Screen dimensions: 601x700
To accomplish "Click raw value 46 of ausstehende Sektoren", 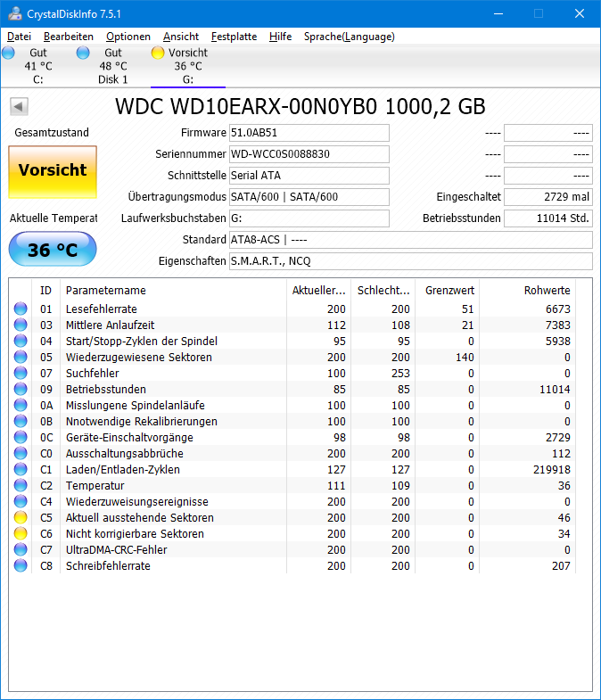I will coord(564,518).
